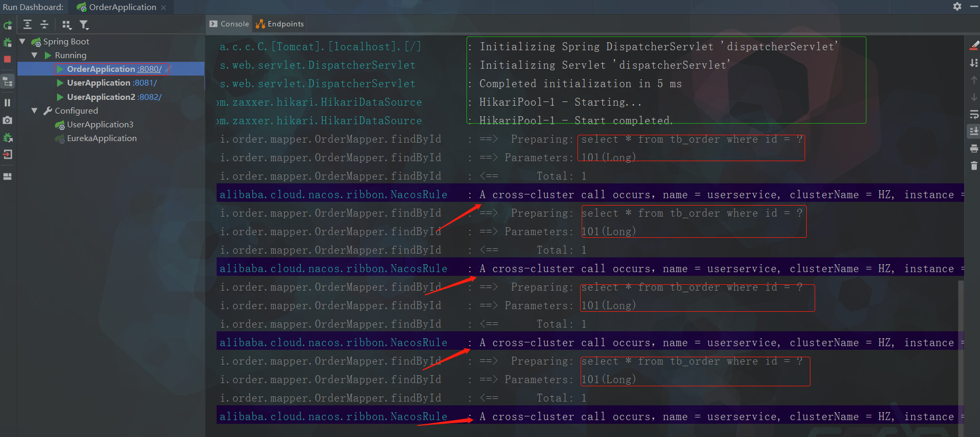
Task: Open the :8082/ link for UserApplication2
Action: click(150, 97)
